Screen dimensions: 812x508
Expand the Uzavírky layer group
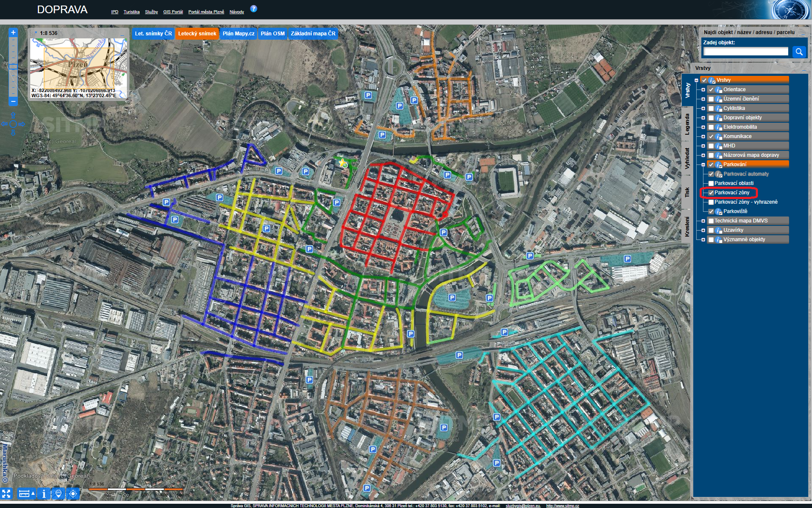pos(703,230)
